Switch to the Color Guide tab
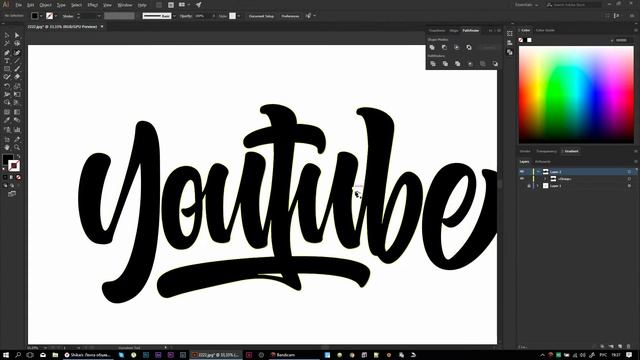Screen dimensions: 640x360 point(545,30)
